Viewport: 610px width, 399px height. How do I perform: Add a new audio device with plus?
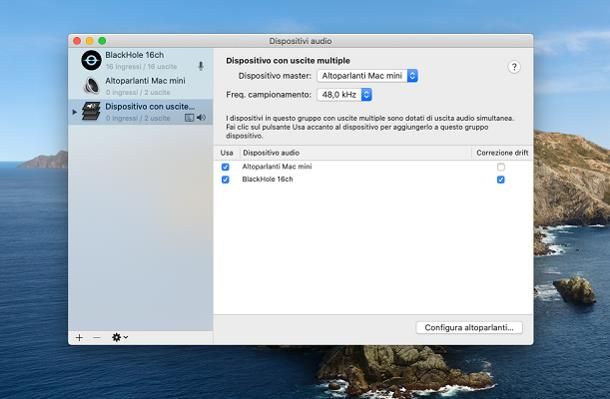click(79, 337)
